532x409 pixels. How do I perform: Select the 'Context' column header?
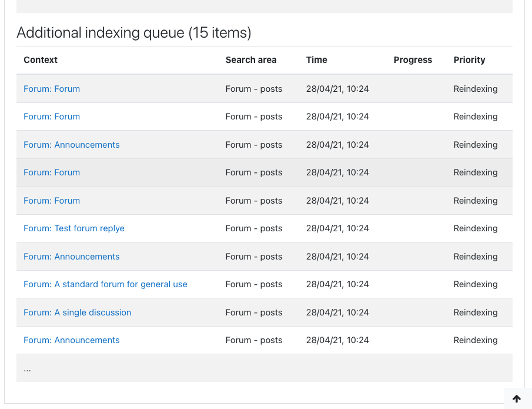[41, 60]
